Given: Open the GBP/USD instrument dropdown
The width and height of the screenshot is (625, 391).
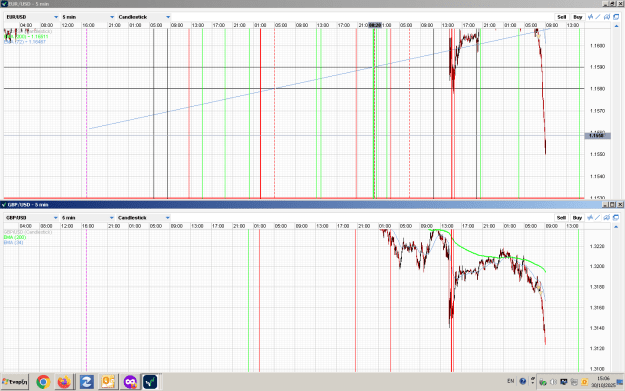Looking at the screenshot, I should (x=32, y=218).
